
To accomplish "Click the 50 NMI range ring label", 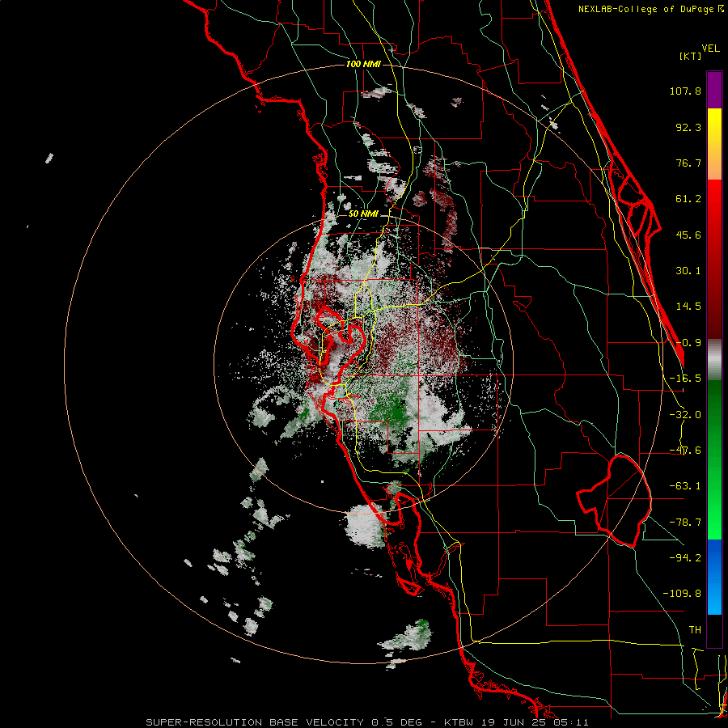I will coord(363,214).
